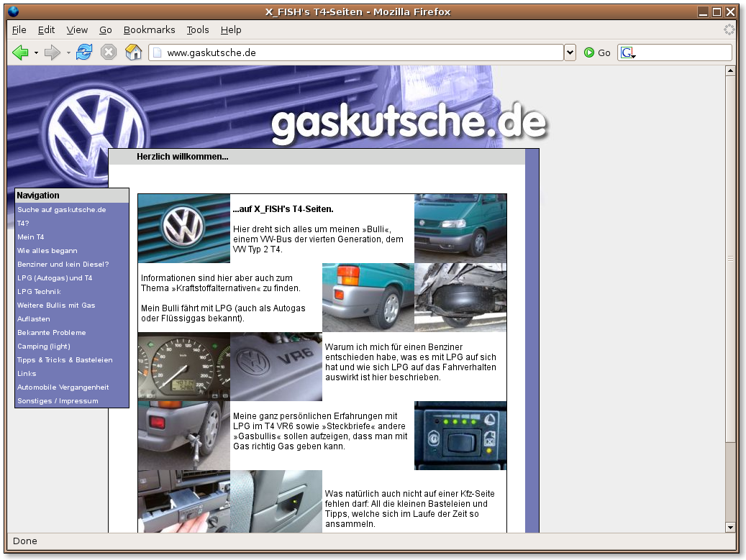Click the vertical scrollbar thumb
The image size is (746, 560).
click(x=730, y=259)
